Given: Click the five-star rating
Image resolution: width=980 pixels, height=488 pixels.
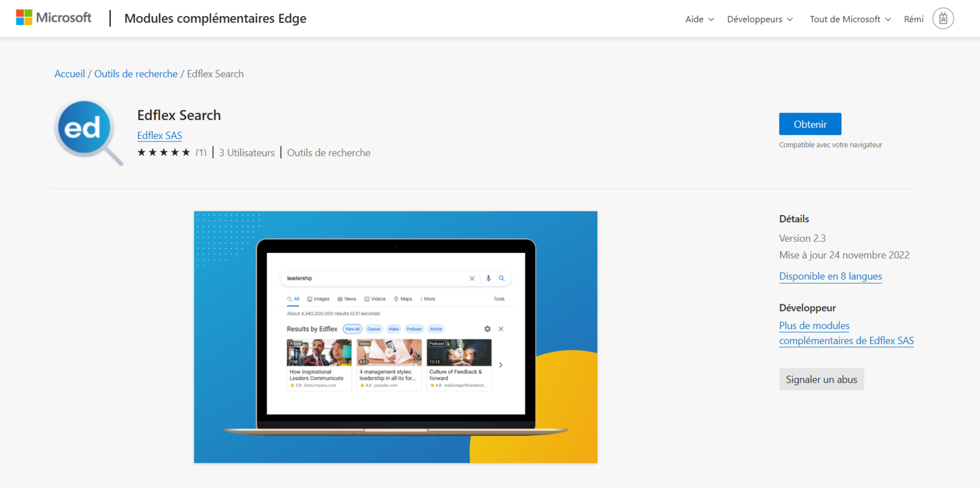Looking at the screenshot, I should pos(164,152).
